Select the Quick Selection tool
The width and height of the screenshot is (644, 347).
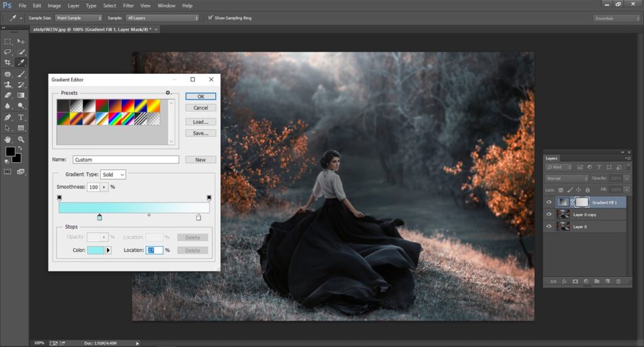(x=21, y=52)
